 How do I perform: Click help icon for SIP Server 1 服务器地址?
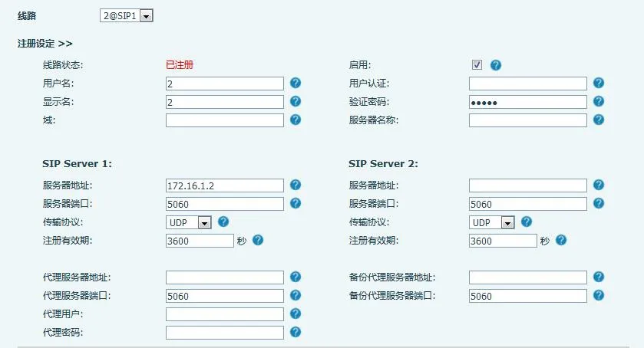click(x=295, y=185)
